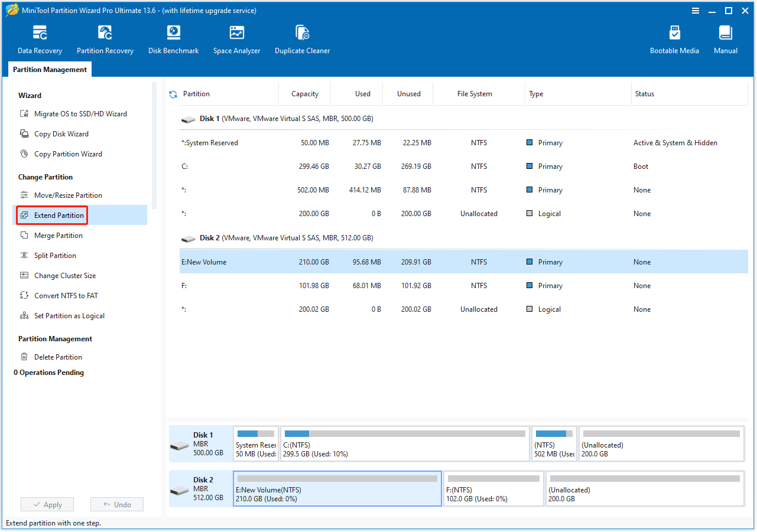Screen dimensions: 757x532
Task: Click the left sidebar vertical scrollbar
Action: [154, 145]
